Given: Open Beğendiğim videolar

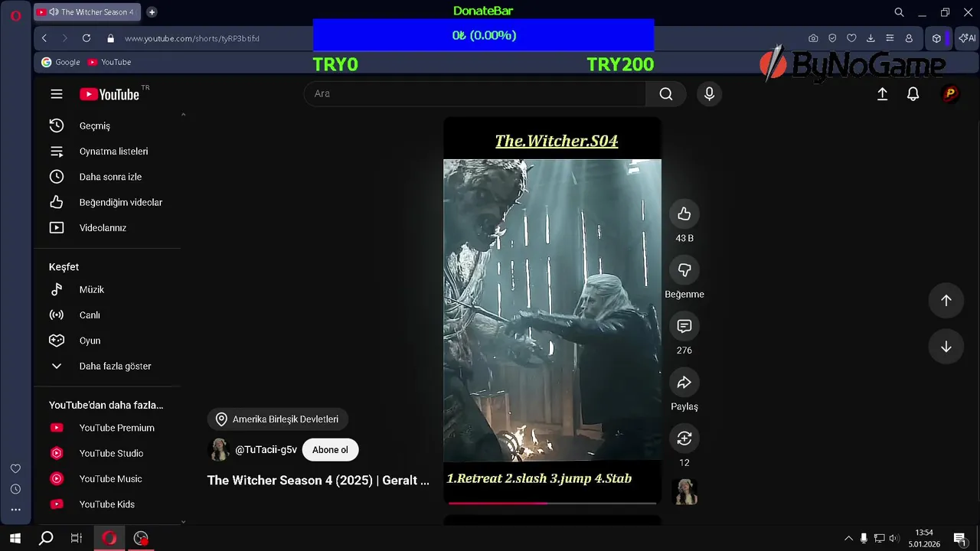Looking at the screenshot, I should tap(106, 202).
